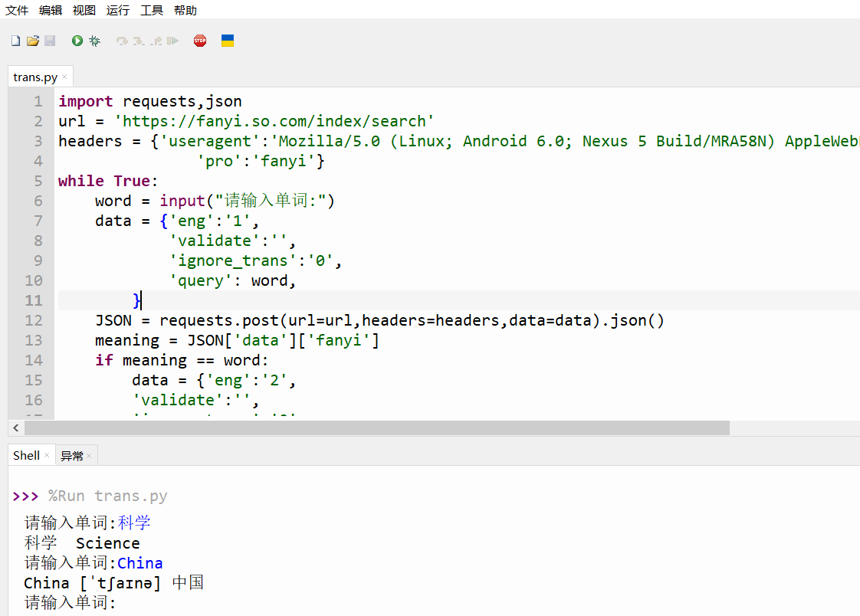Open the 编辑 menu
Viewport: 860px width, 616px height.
51,10
